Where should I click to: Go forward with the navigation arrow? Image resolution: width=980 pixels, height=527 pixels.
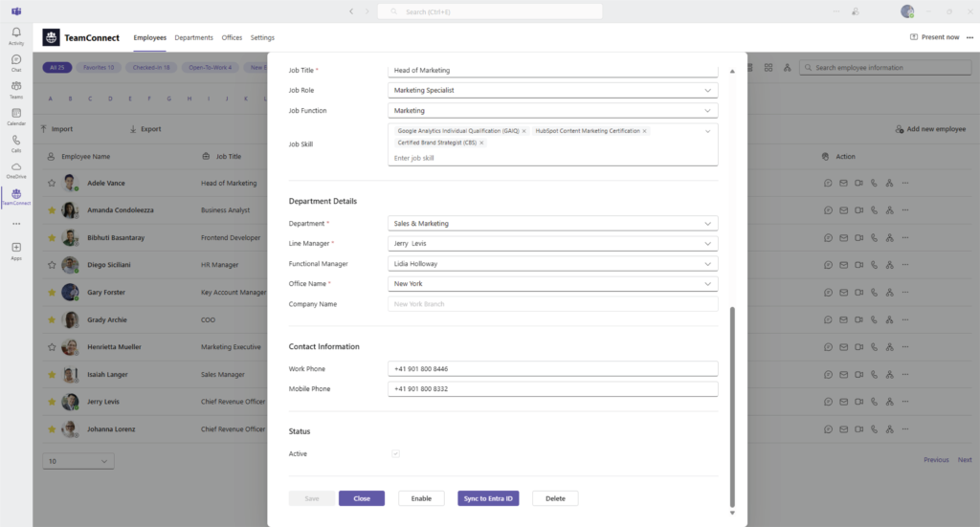click(367, 11)
